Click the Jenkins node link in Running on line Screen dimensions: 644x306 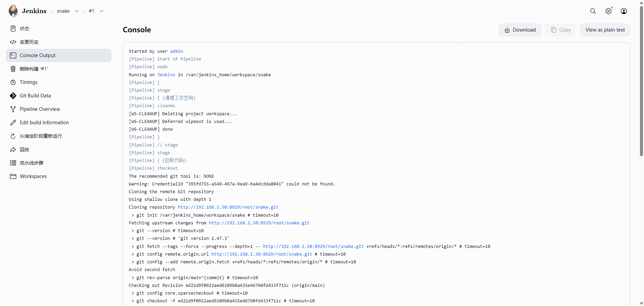166,75
